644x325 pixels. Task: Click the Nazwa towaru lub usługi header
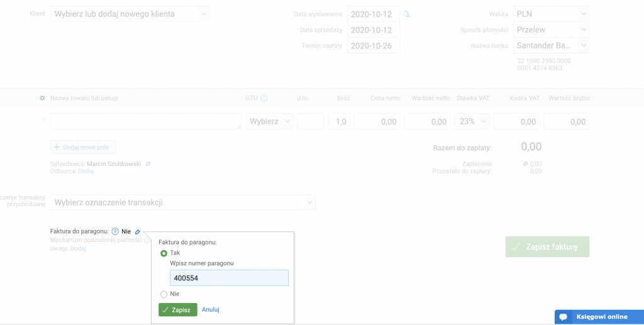[84, 98]
